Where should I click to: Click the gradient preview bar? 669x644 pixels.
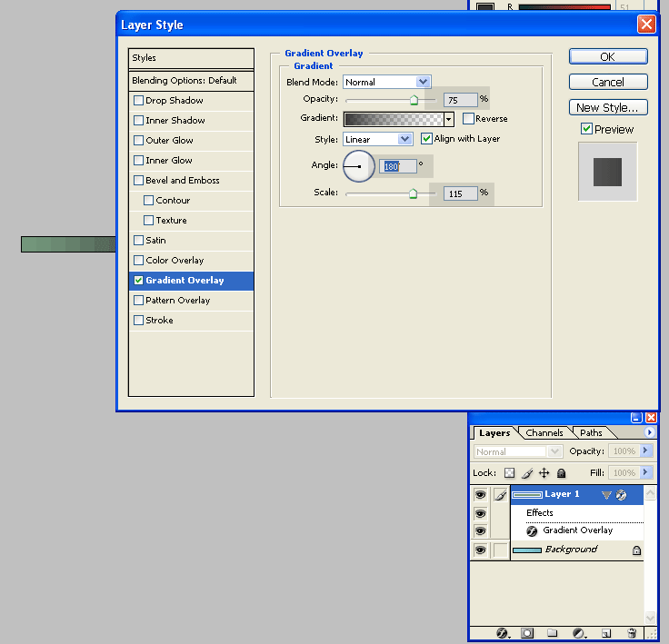click(394, 119)
